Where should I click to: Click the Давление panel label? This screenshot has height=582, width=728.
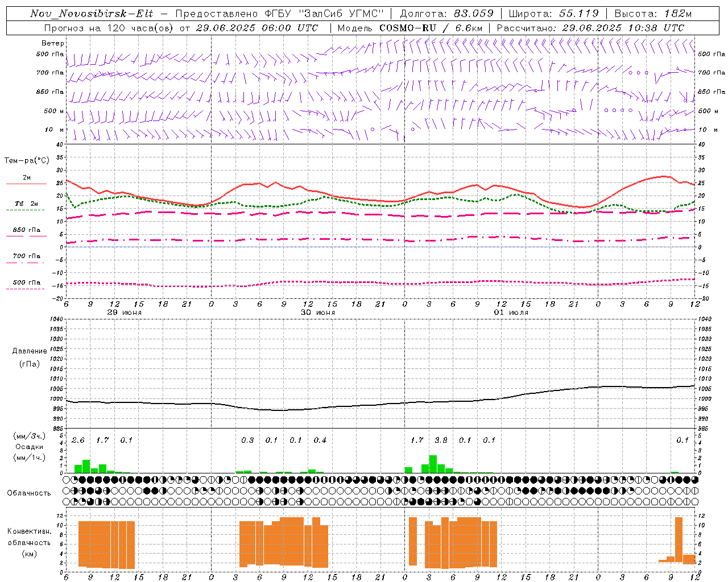(30, 351)
